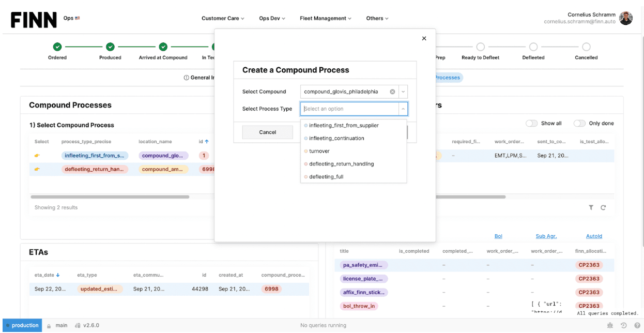Click the filter icon in the table footer
This screenshot has height=333, width=644.
pyautogui.click(x=591, y=207)
